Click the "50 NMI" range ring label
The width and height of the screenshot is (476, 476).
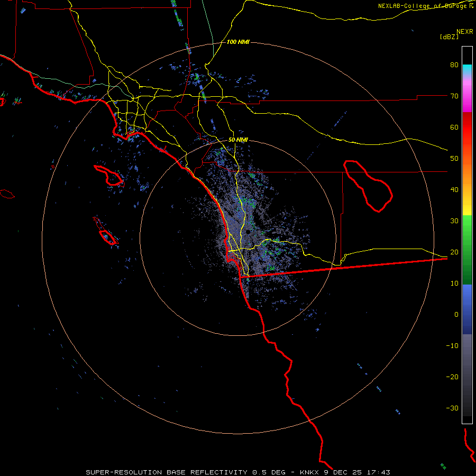[238, 140]
